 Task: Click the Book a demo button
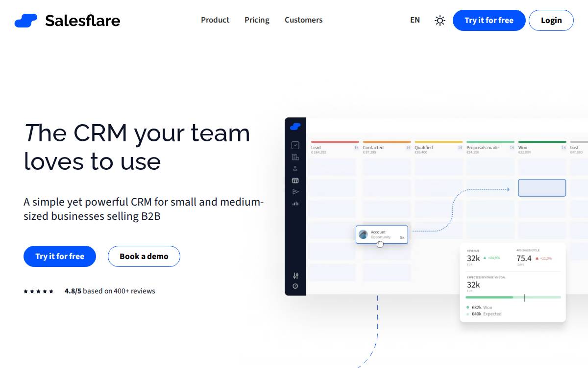(144, 256)
